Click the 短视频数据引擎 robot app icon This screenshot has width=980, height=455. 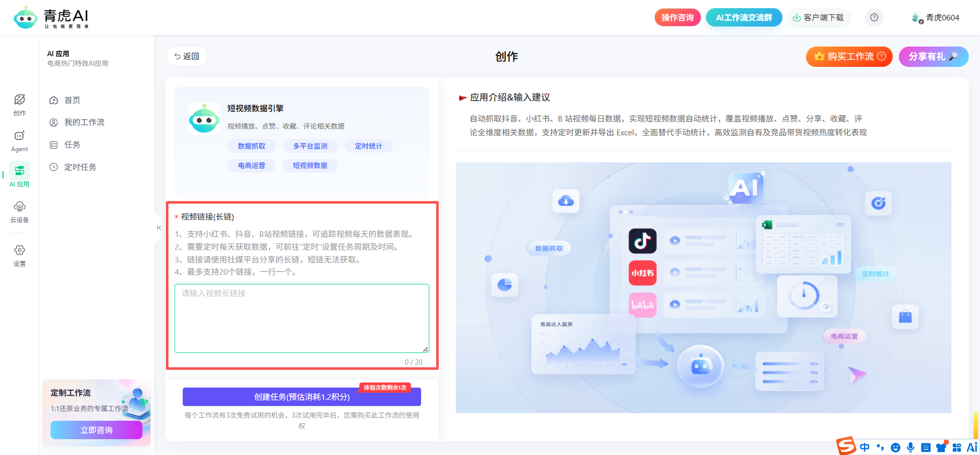(204, 118)
